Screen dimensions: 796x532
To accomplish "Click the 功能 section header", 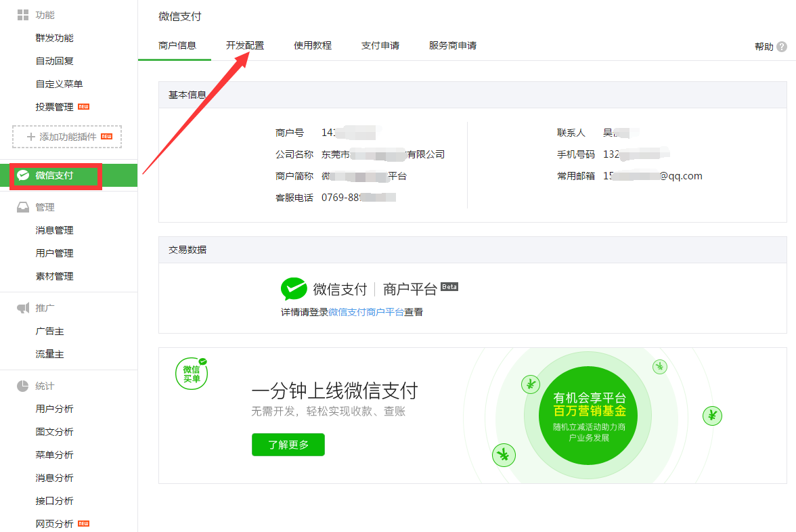I will point(45,15).
